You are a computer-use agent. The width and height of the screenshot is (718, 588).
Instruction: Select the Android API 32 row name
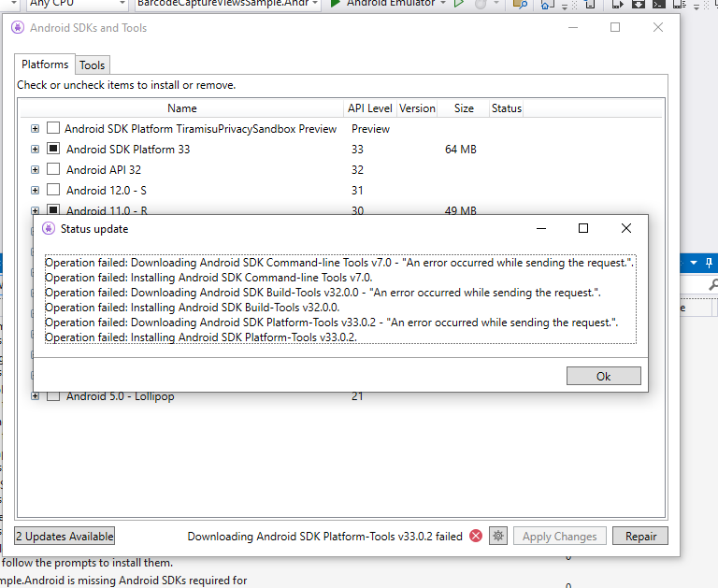[x=104, y=170]
